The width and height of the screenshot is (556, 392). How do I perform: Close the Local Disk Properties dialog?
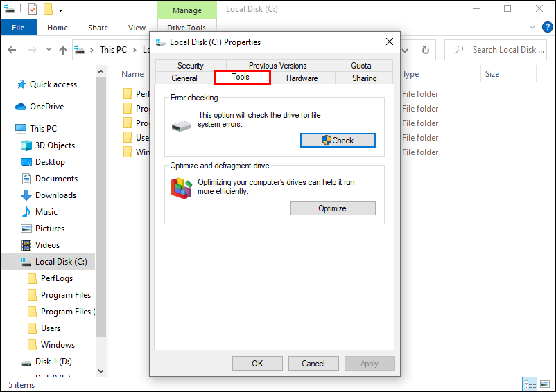[390, 42]
